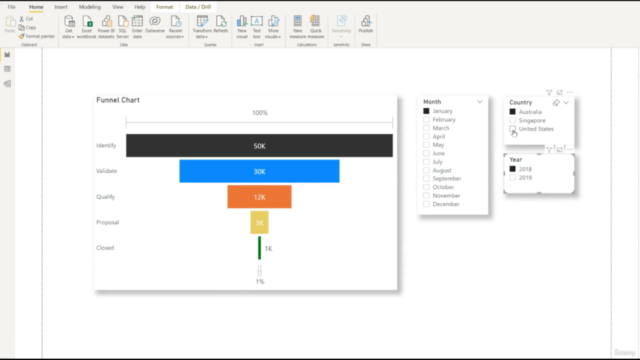Screen dimensions: 640x360
Task: Click focus mode icon above Year slicer
Action: click(x=560, y=149)
